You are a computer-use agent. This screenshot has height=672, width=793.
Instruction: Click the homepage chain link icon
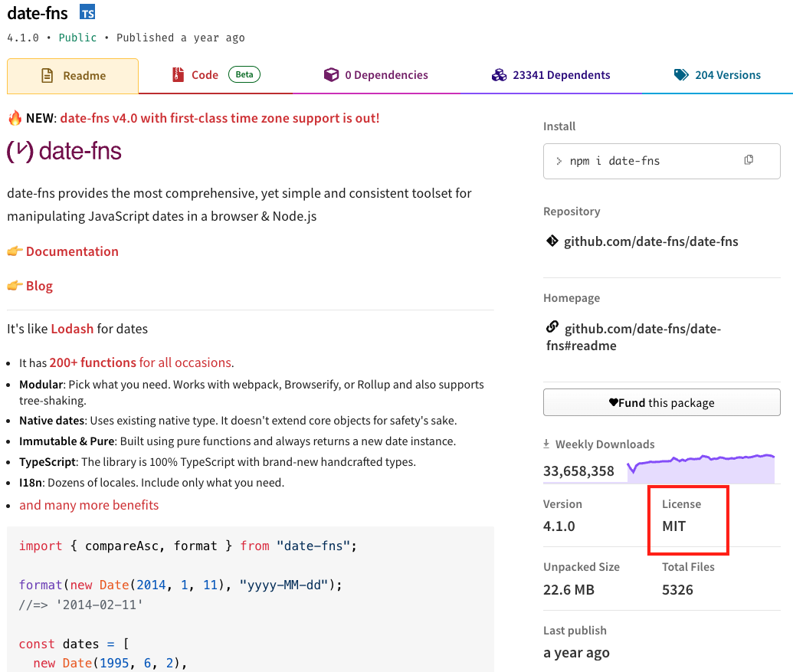tap(552, 327)
